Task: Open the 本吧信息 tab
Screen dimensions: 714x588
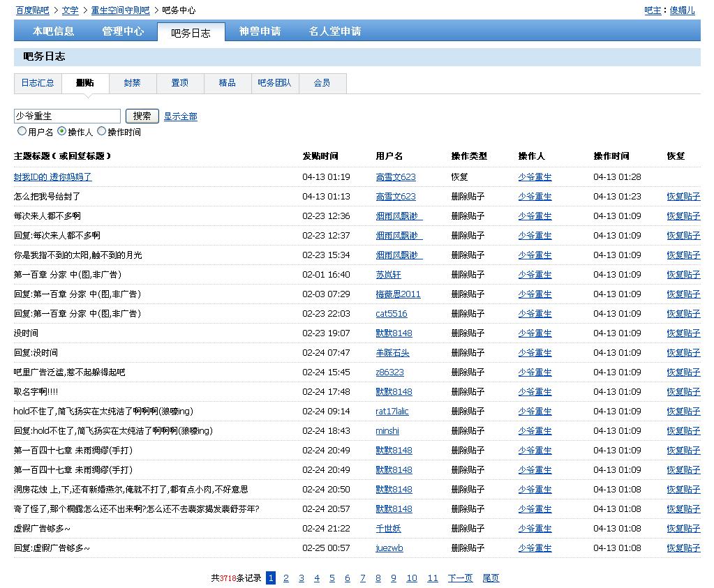Action: click(53, 31)
